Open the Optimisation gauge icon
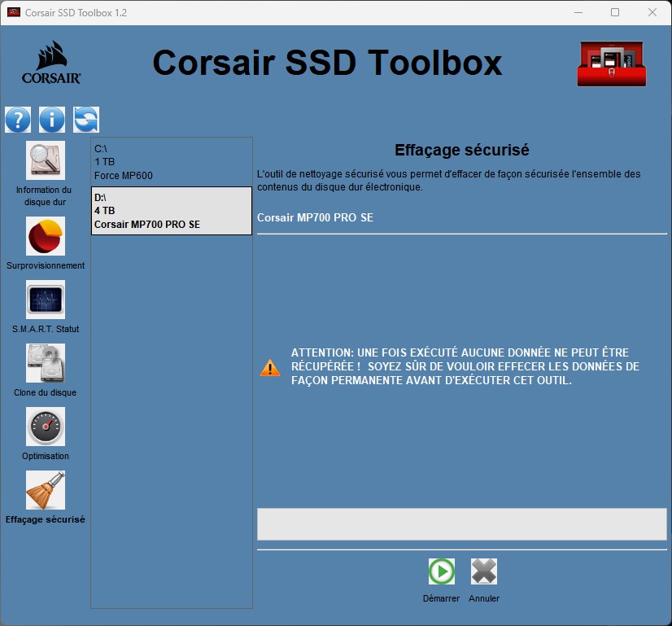Viewport: 672px width, 626px height. point(46,427)
